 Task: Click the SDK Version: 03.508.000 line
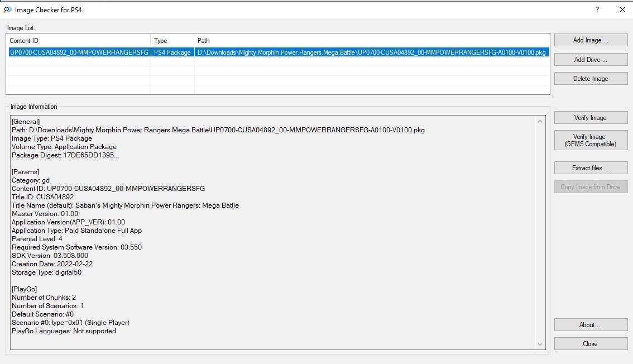(50, 256)
